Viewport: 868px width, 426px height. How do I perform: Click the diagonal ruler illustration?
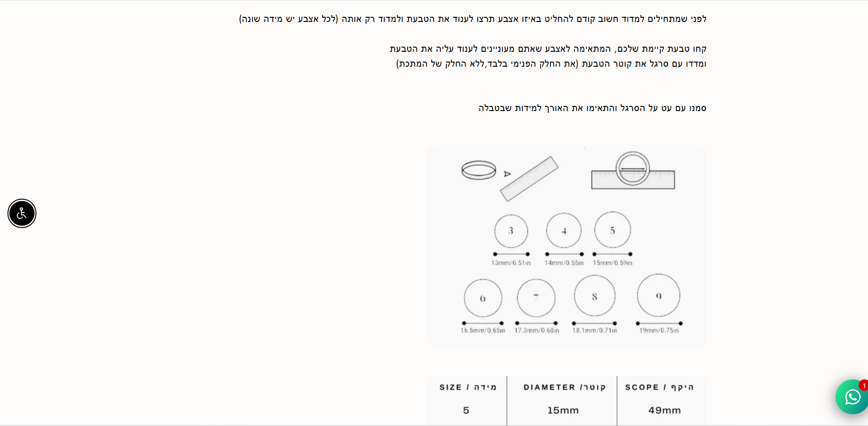(529, 179)
